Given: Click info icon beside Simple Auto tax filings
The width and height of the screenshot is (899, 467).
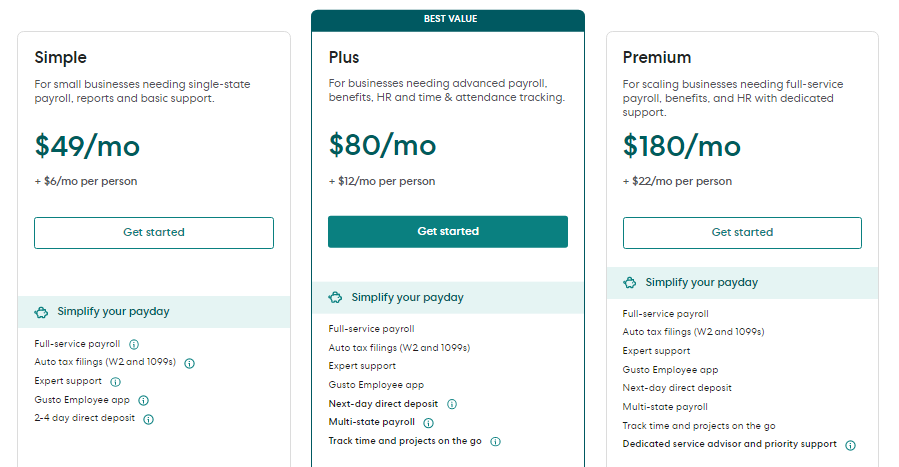Looking at the screenshot, I should click(189, 363).
